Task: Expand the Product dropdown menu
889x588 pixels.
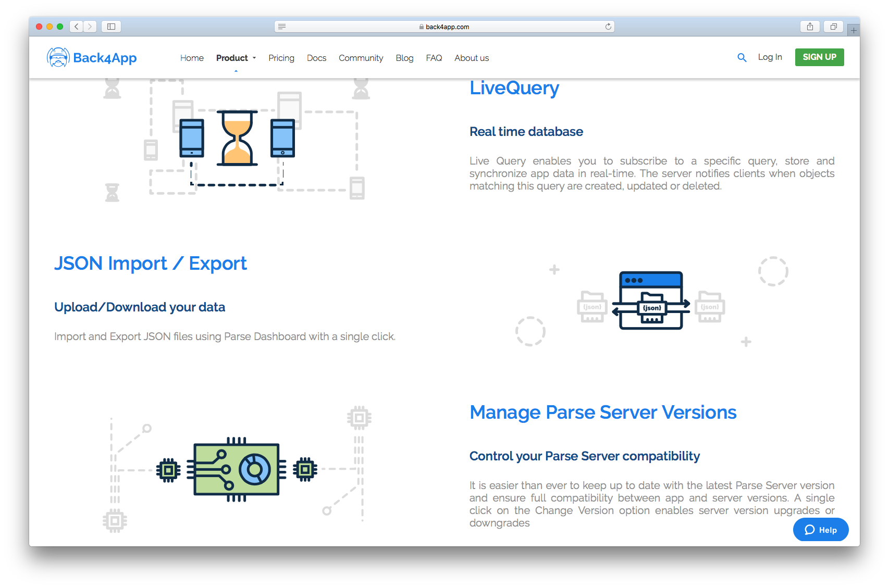Action: tap(236, 58)
